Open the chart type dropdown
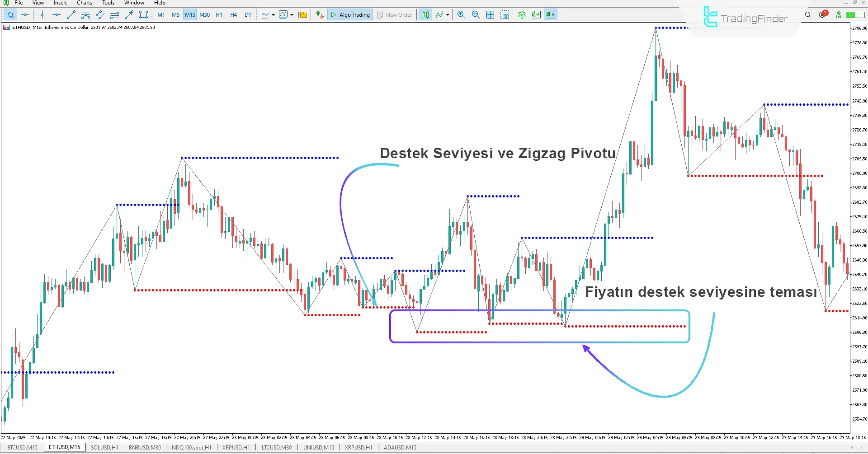Image resolution: width=868 pixels, height=454 pixels. click(273, 14)
